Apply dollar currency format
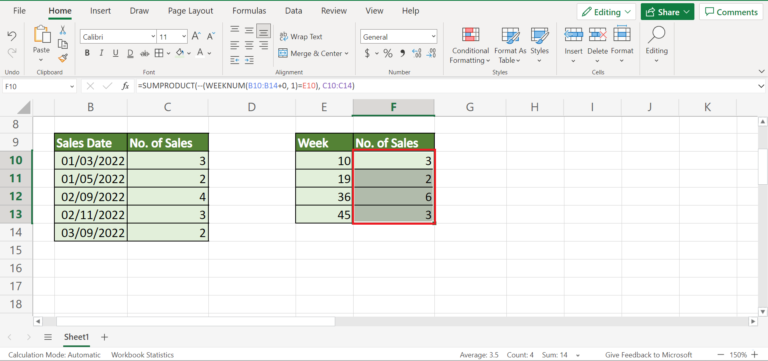768x361 pixels. pyautogui.click(x=367, y=53)
